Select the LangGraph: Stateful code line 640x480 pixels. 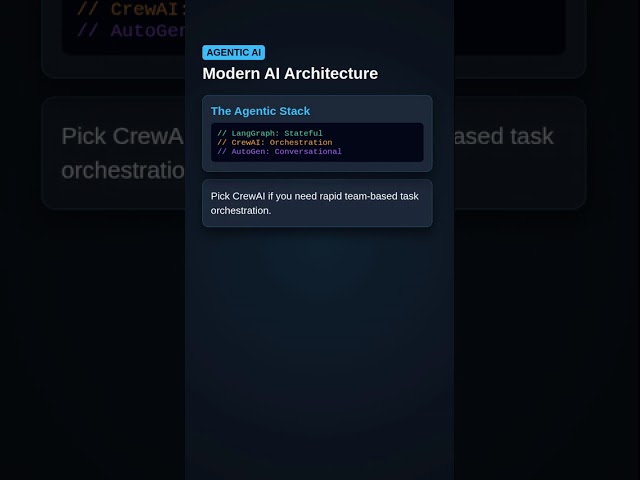(x=270, y=133)
